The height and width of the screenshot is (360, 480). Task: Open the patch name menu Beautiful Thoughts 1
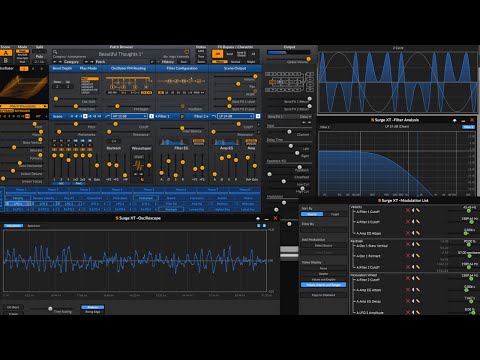[x=121, y=54]
